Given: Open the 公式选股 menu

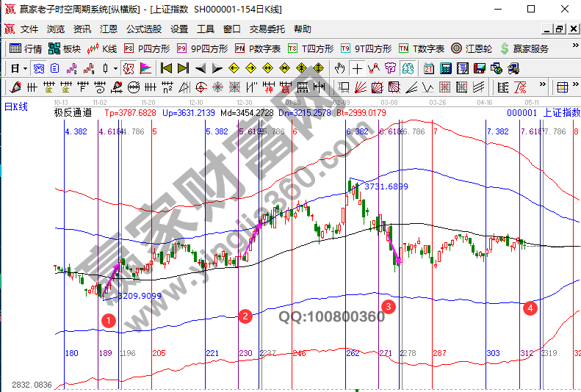Looking at the screenshot, I should pos(143,29).
